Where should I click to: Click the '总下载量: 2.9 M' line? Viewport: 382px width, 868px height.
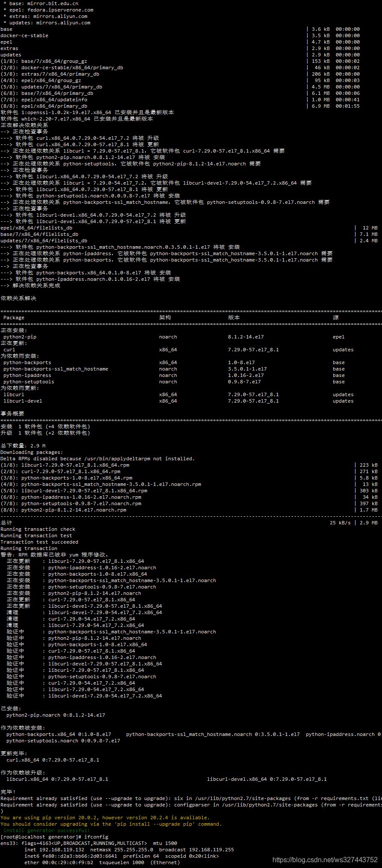23,446
